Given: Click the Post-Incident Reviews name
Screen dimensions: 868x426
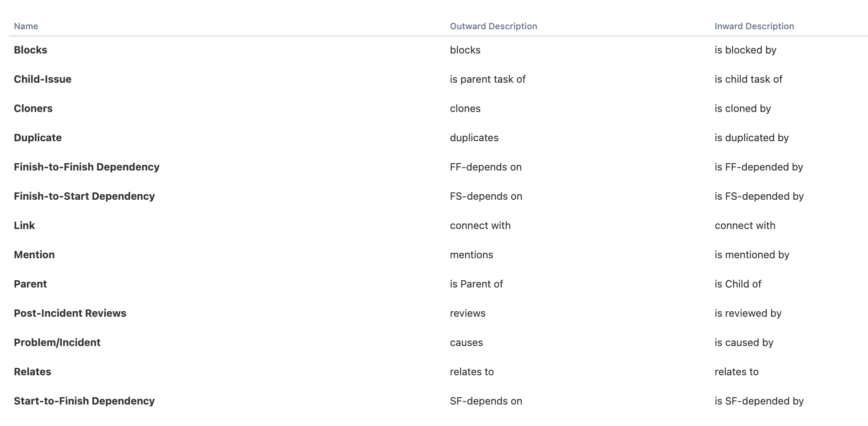Looking at the screenshot, I should pos(70,313).
